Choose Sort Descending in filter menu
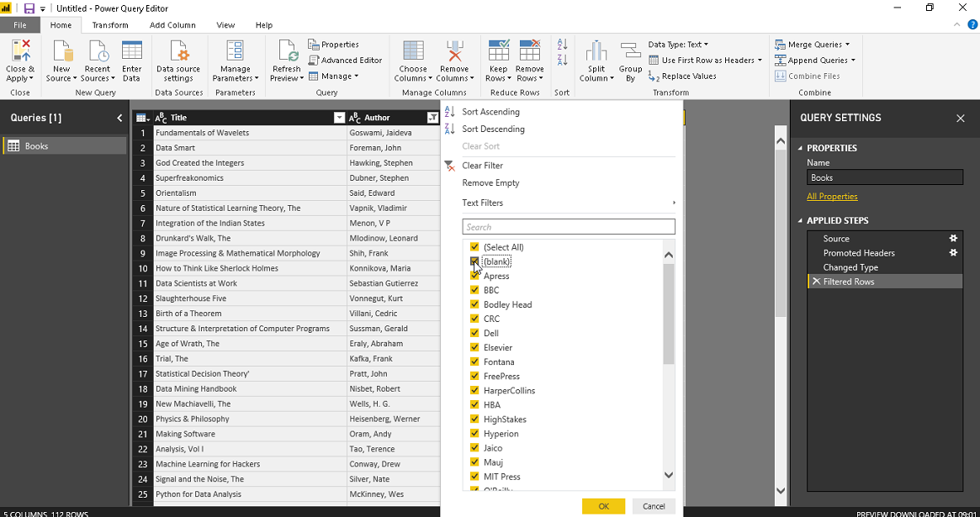Screen dimensions: 980x517 [x=493, y=129]
